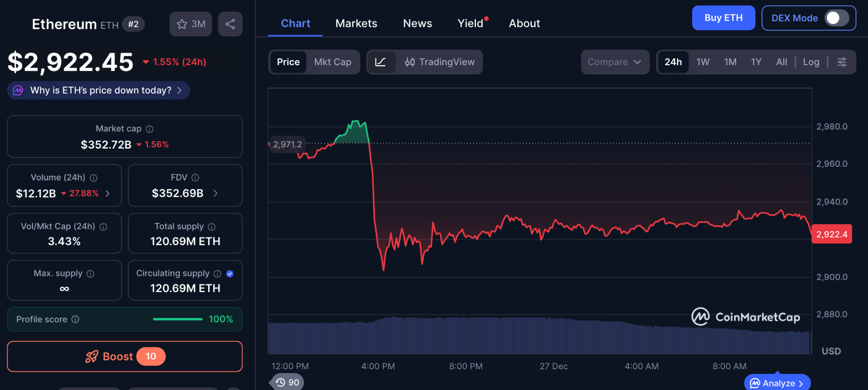Open the Compare dropdown
The image size is (868, 390).
click(x=615, y=62)
